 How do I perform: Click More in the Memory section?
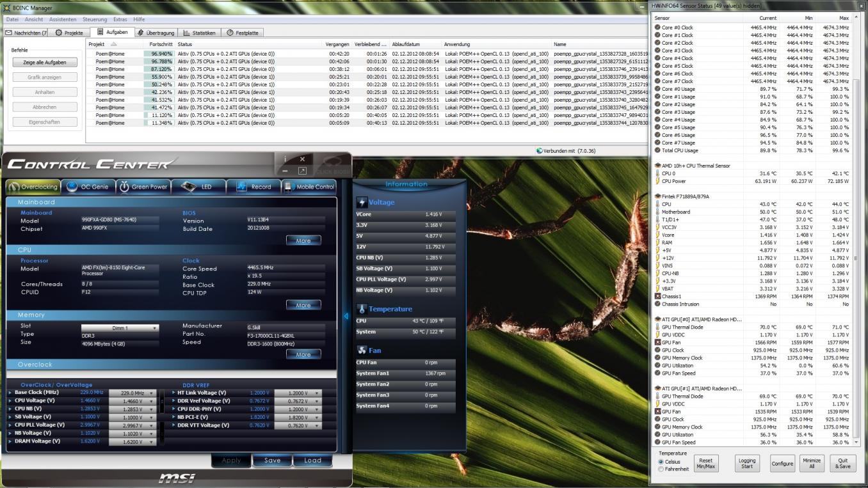coord(303,354)
